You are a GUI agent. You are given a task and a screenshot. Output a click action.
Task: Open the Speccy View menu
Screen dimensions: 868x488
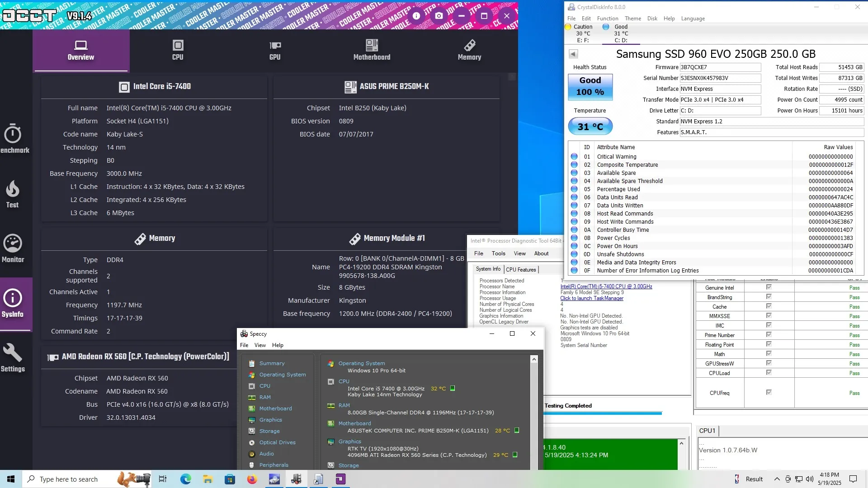click(260, 345)
